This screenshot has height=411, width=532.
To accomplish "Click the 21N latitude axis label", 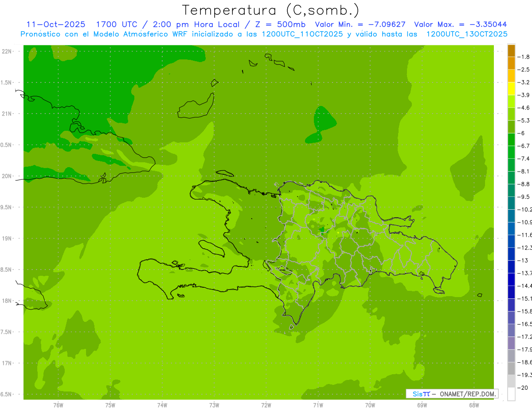I will (7, 114).
